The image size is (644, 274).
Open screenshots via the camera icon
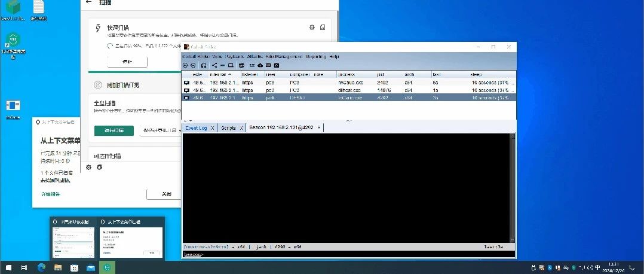click(x=277, y=65)
